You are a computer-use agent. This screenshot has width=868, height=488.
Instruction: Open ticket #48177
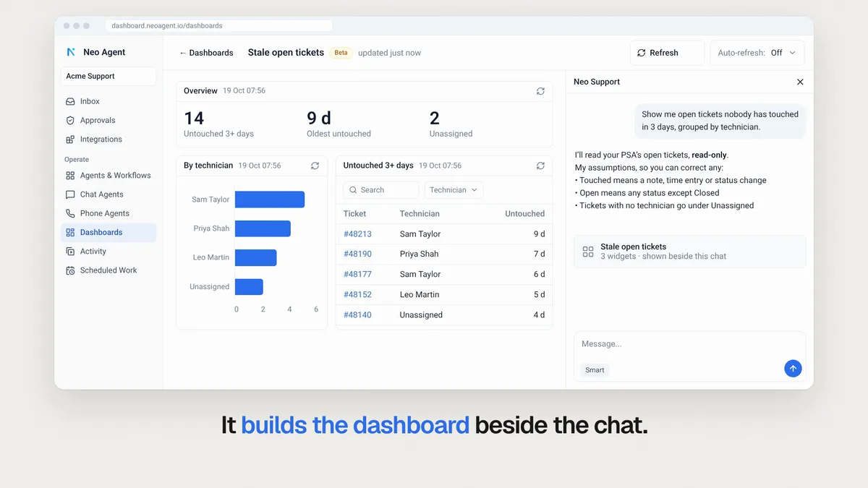[x=357, y=274]
